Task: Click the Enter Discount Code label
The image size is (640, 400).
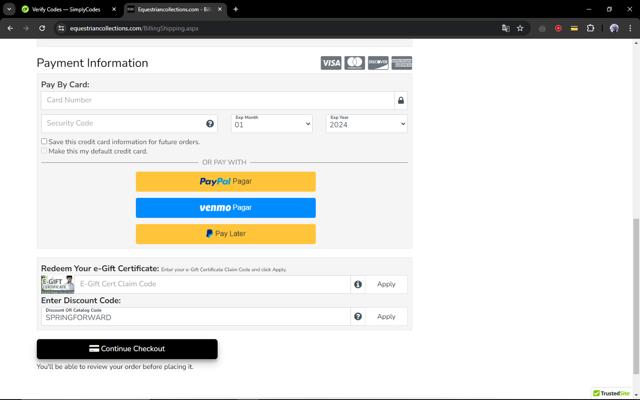Action: [x=81, y=300]
